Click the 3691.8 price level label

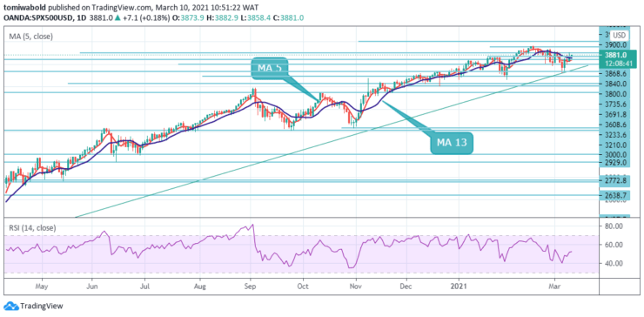coord(616,115)
